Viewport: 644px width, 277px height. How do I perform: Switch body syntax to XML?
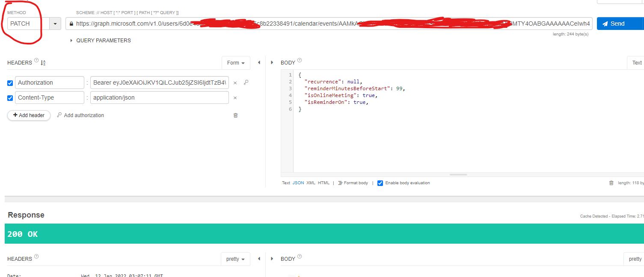click(x=311, y=183)
